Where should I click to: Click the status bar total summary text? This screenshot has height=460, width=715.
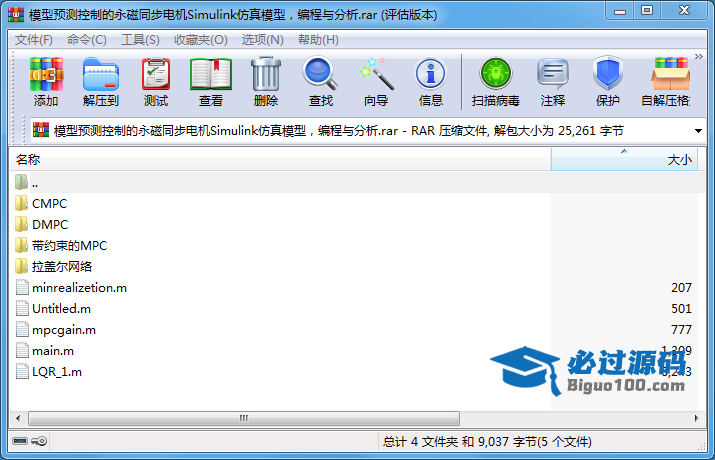pyautogui.click(x=487, y=441)
